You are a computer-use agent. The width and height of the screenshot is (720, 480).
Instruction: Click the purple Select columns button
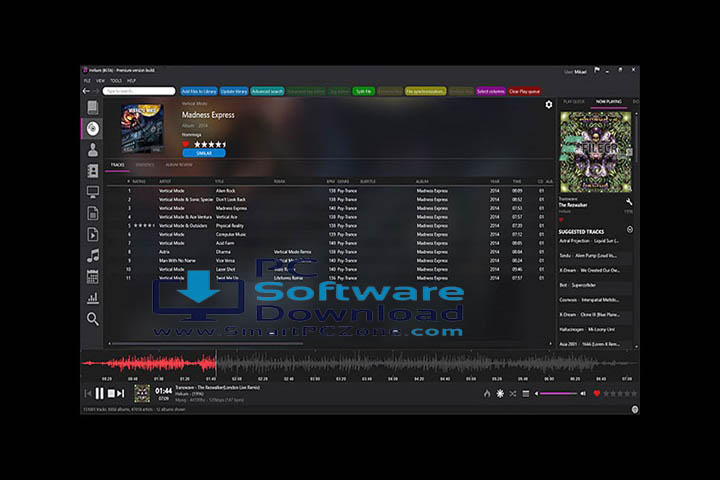tap(490, 91)
